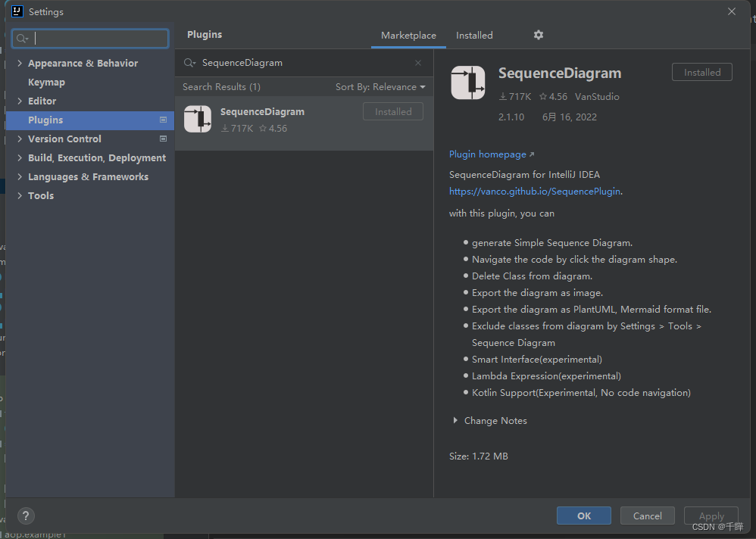
Task: Click the settings search magnifier icon
Action: (x=22, y=39)
